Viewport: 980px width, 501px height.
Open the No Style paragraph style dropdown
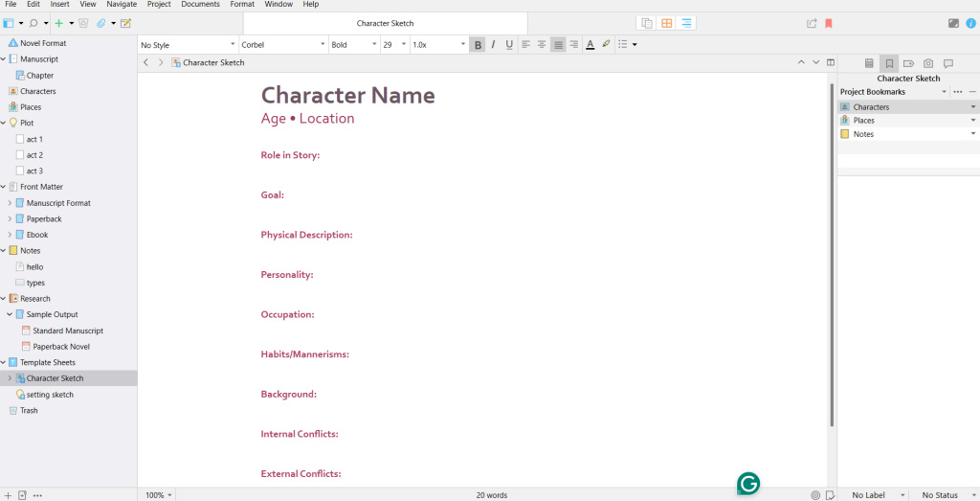coord(187,45)
